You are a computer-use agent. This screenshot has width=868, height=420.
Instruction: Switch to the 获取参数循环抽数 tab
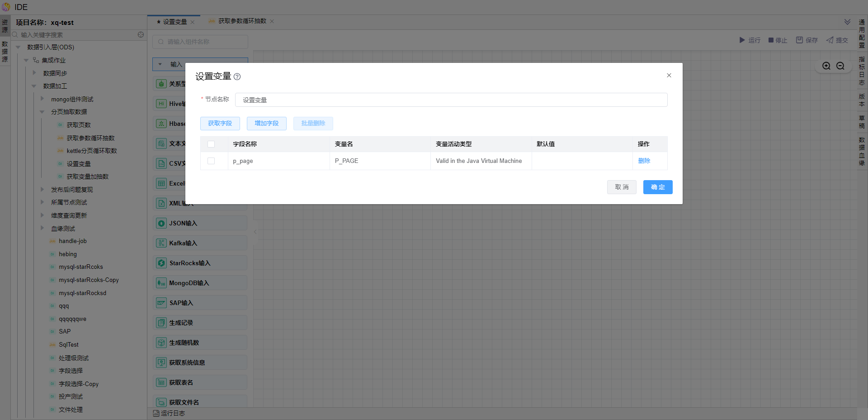point(242,21)
